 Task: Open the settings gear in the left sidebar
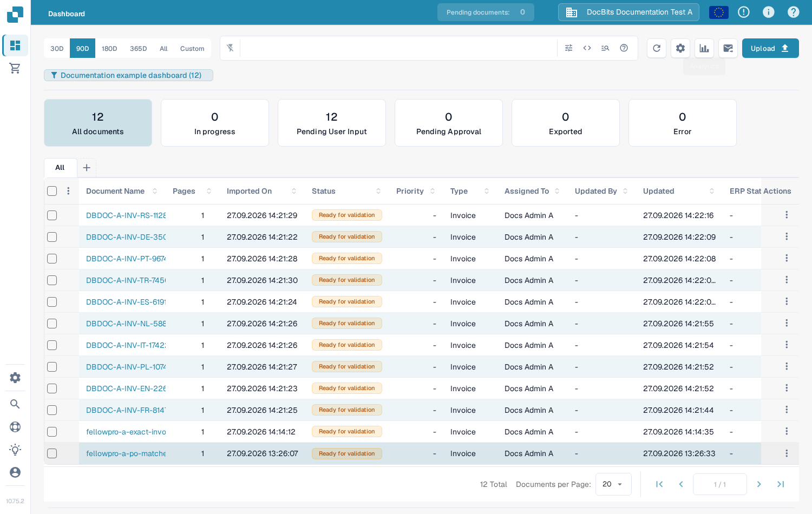click(15, 378)
